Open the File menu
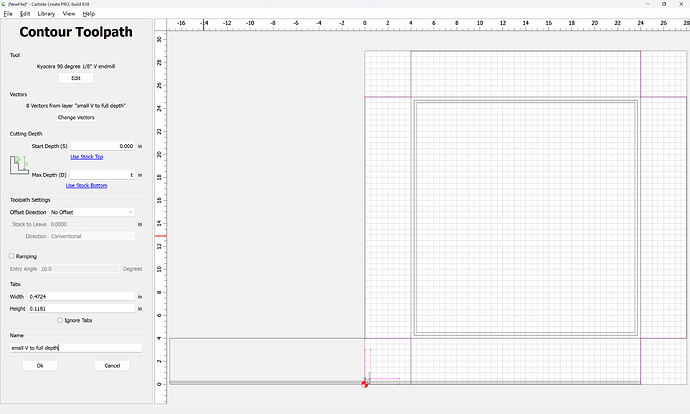Screen dimensions: 690x414 (x=8, y=14)
